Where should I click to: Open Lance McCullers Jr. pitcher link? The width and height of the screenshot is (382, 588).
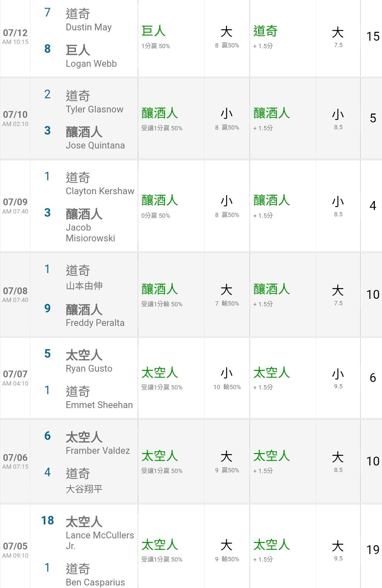tap(100, 540)
